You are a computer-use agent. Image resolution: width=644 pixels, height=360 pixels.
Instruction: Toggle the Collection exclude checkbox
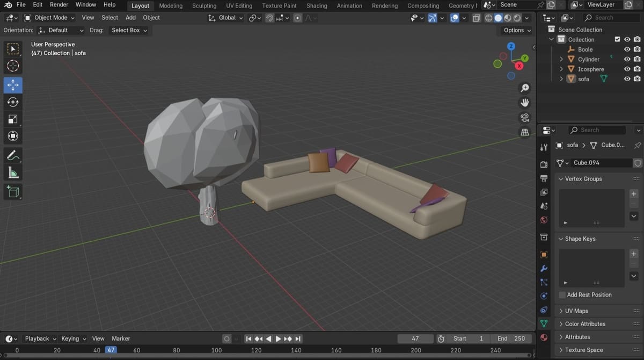(617, 39)
